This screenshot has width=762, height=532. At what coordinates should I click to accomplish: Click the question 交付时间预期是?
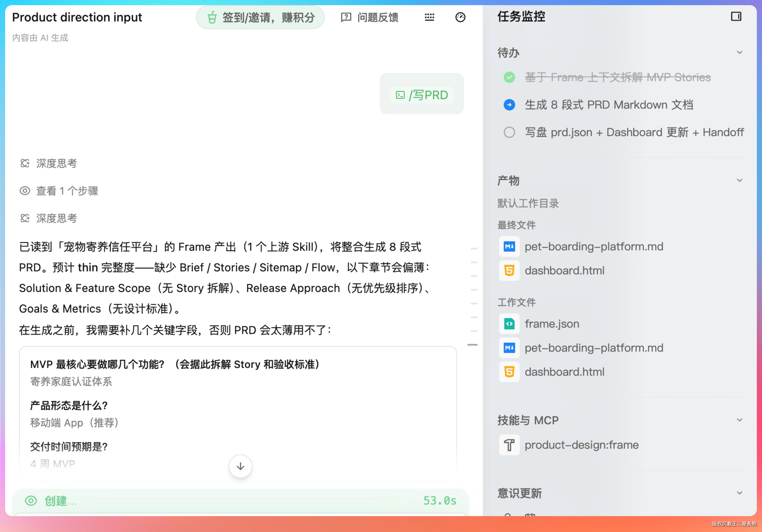pyautogui.click(x=69, y=446)
